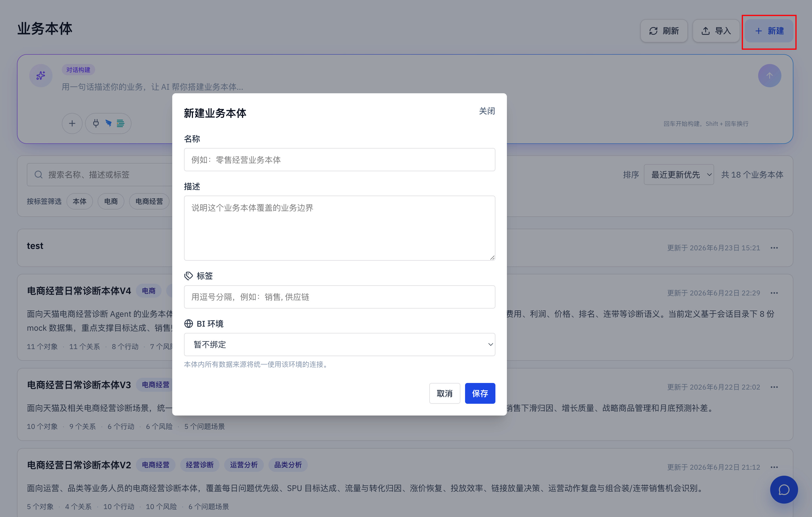Click the 经营诊断 tag on V2 card
Viewport: 812px width, 517px height.
click(x=200, y=465)
